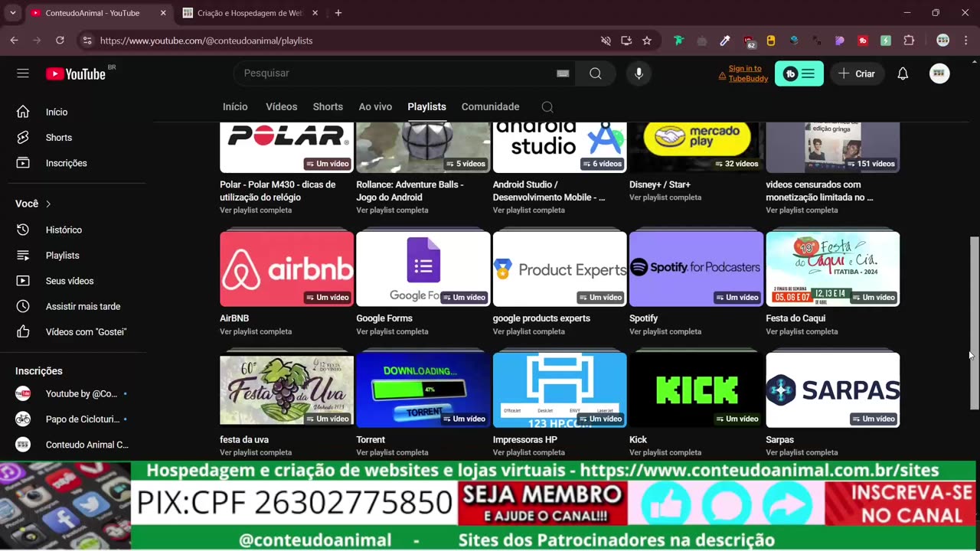Go to the YouTube logo home
Image resolution: width=980 pixels, height=551 pixels.
point(75,73)
